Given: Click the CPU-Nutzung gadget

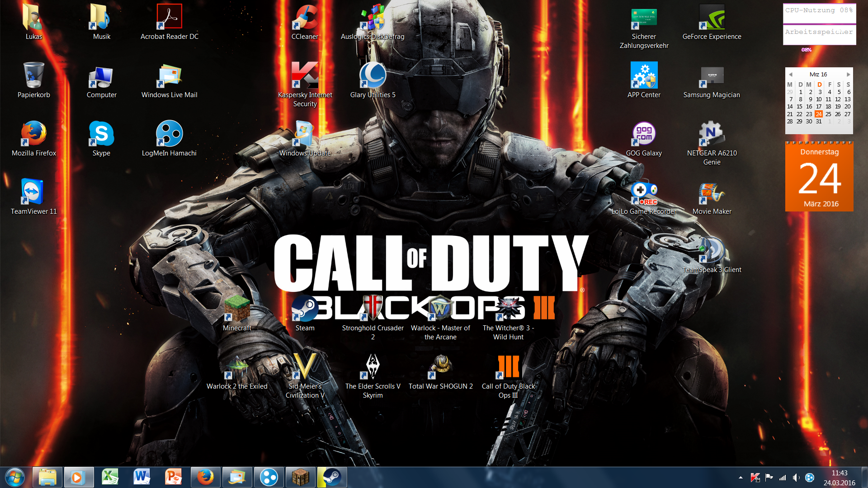Looking at the screenshot, I should [819, 13].
